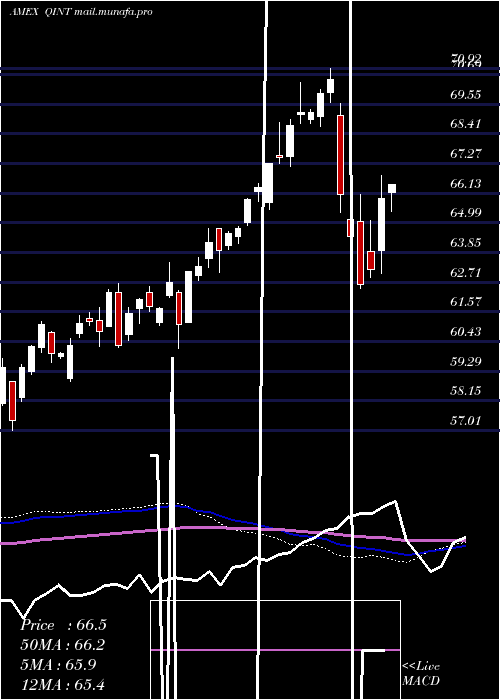Click the 50MA : 66.2 readout
The image size is (500, 700).
[x=63, y=645]
